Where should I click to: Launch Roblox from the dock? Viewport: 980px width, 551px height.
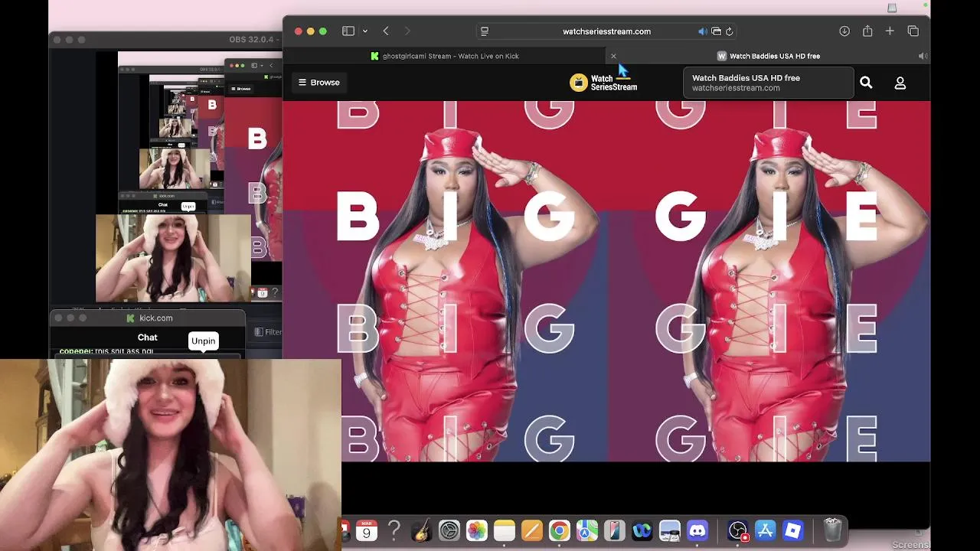pyautogui.click(x=793, y=530)
